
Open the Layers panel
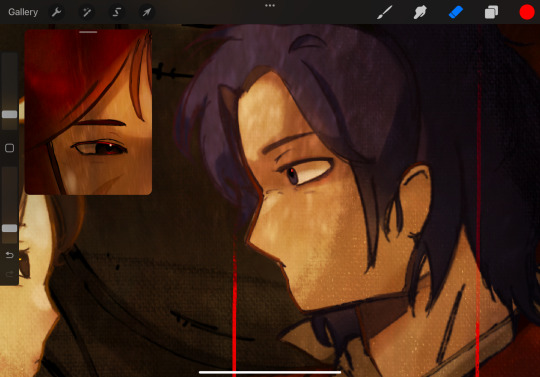point(491,12)
